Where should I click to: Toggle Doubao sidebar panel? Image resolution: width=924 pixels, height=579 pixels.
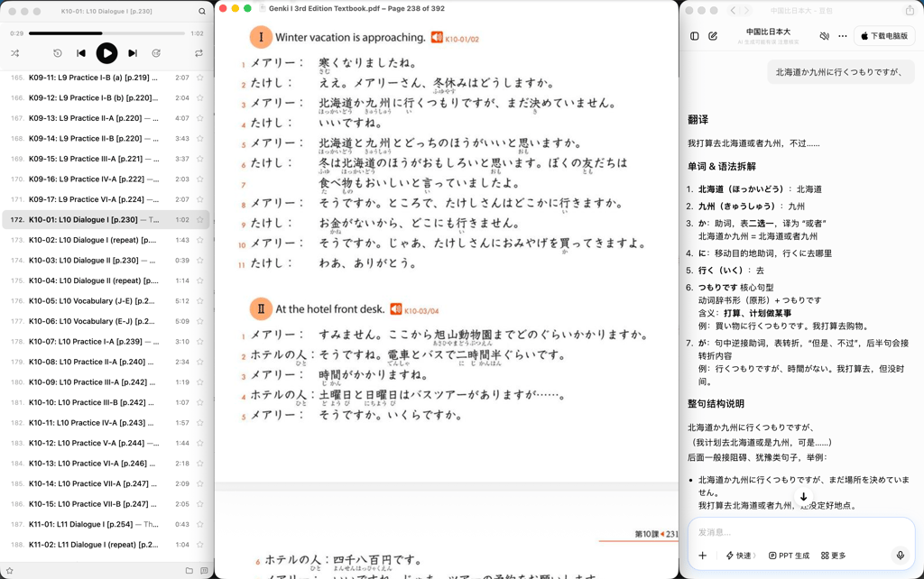695,36
